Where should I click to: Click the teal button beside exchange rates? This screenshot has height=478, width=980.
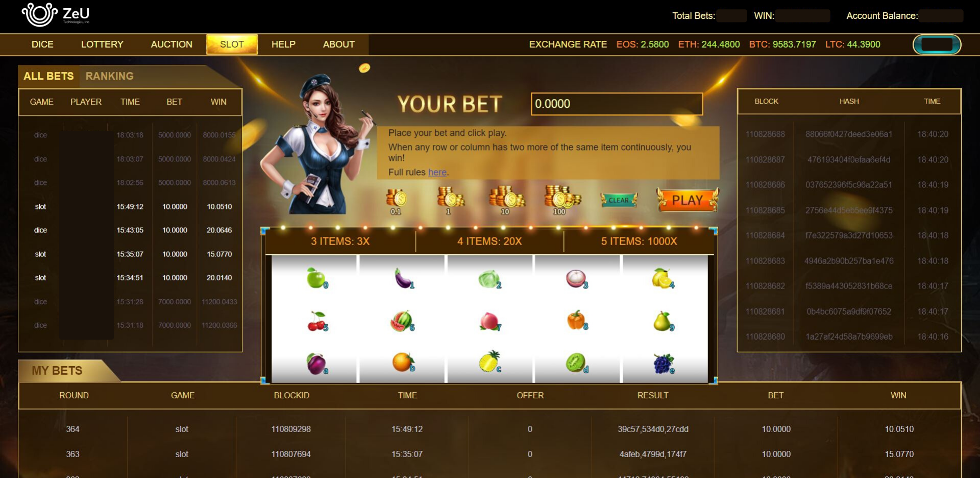click(x=937, y=44)
